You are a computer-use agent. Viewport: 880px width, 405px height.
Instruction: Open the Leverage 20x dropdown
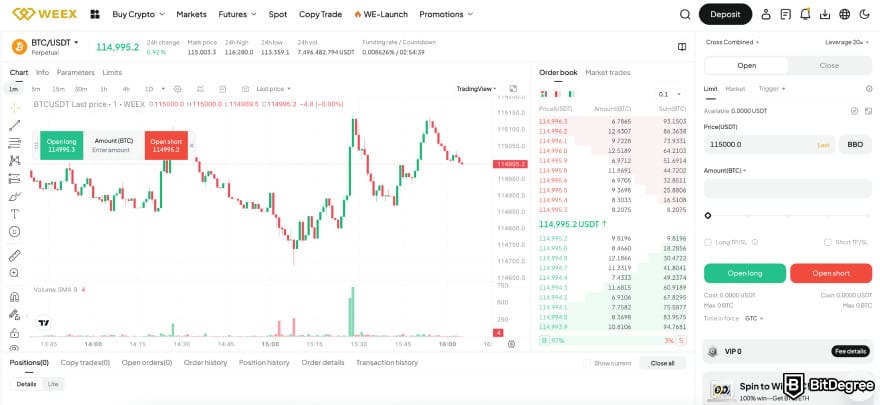[x=847, y=42]
